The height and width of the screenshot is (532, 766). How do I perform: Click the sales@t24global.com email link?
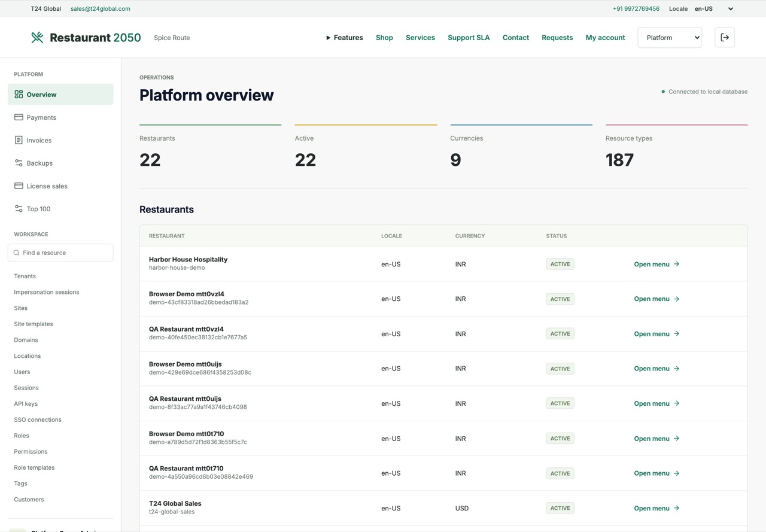(x=101, y=9)
